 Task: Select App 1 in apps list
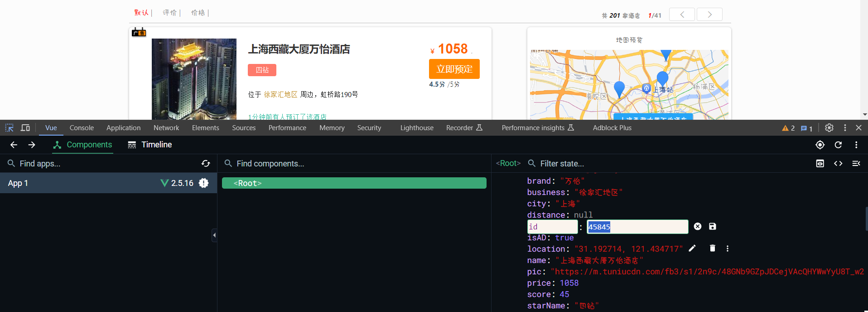(x=108, y=183)
